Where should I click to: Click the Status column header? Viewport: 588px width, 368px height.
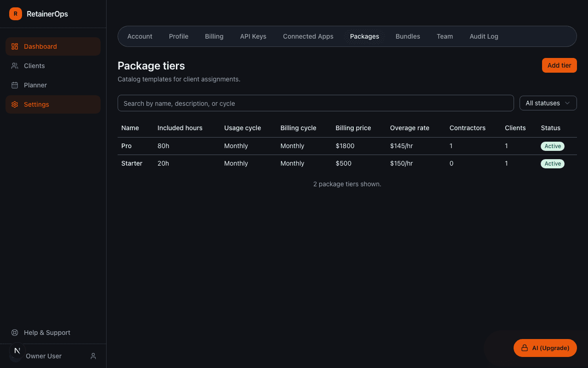(551, 128)
